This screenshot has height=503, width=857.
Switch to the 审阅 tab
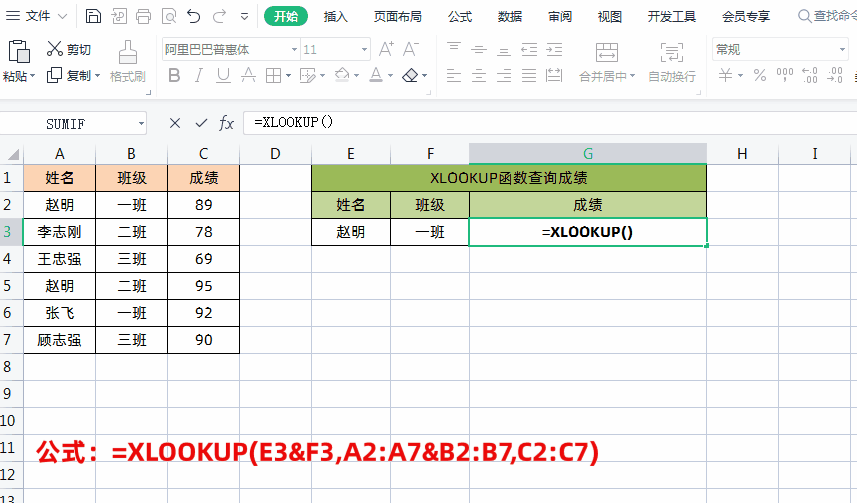(560, 16)
